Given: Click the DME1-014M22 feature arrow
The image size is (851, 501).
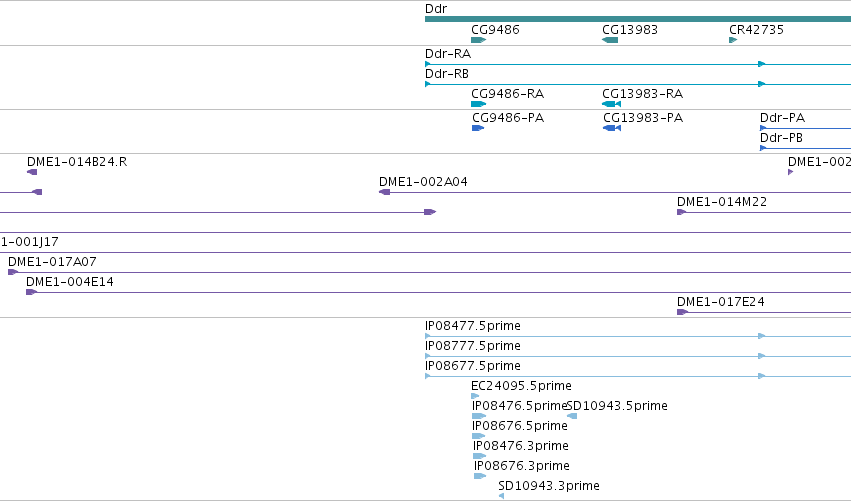Looking at the screenshot, I should (x=682, y=212).
